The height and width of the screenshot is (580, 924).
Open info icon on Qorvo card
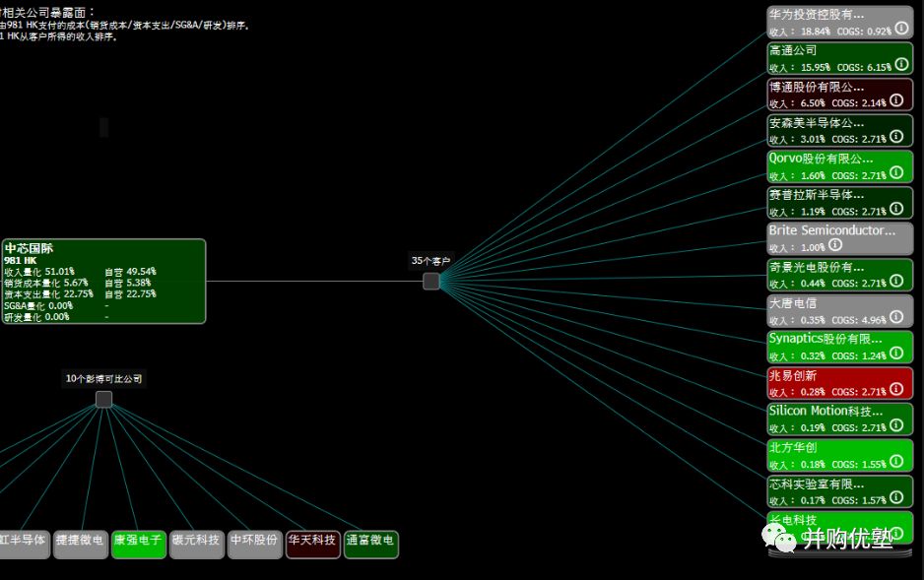[x=896, y=172]
